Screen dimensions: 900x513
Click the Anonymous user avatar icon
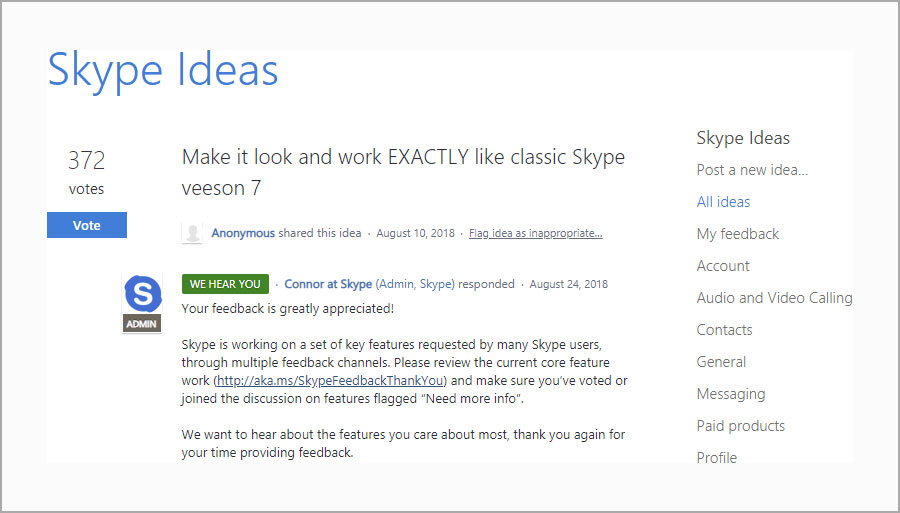pyautogui.click(x=192, y=233)
